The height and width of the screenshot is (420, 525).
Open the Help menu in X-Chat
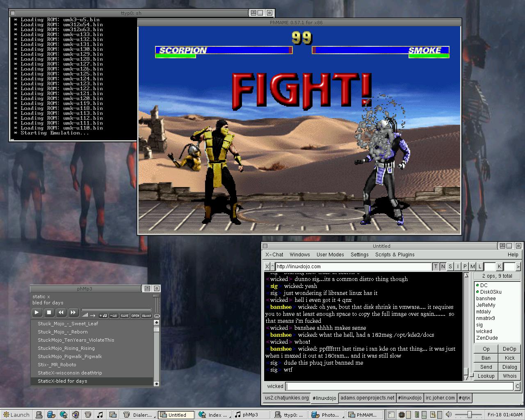tap(513, 255)
